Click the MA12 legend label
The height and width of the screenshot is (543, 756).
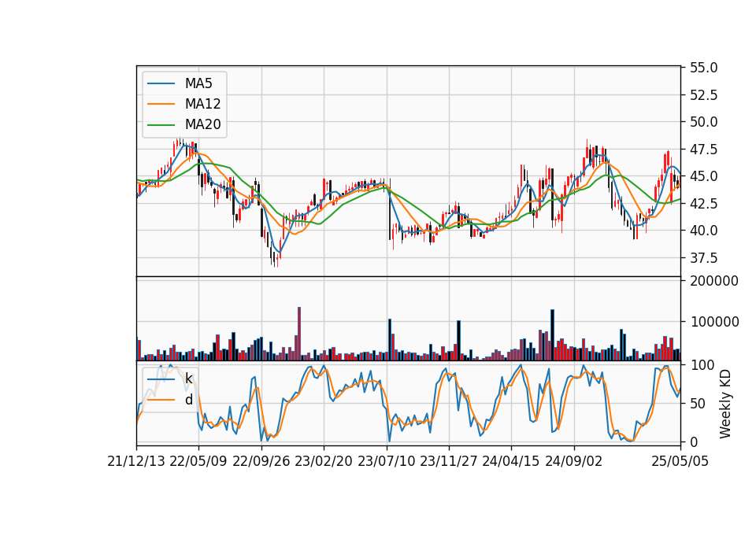202,104
